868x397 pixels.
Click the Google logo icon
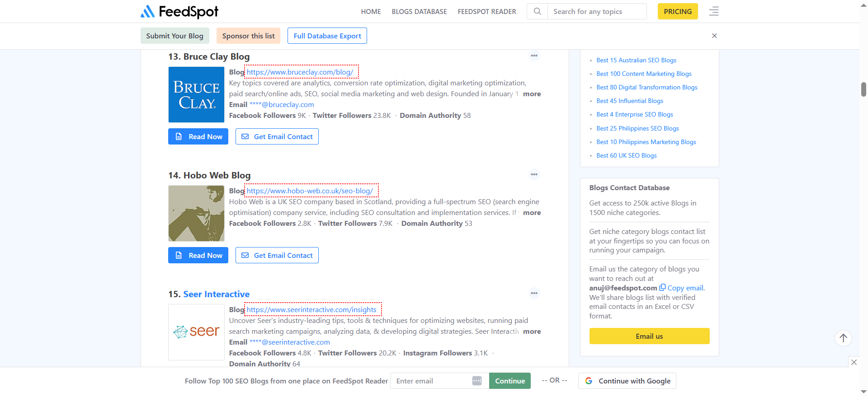pos(589,381)
